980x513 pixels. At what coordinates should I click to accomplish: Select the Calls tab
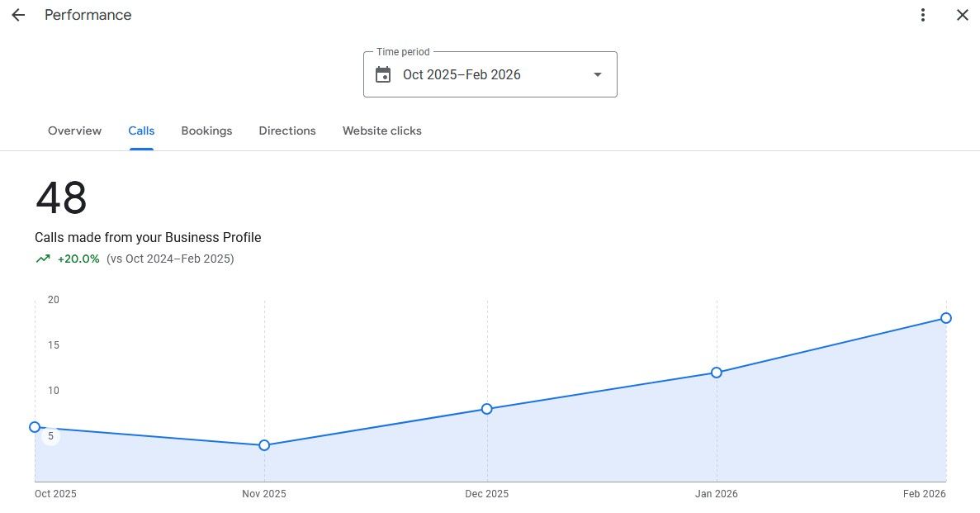(x=141, y=131)
